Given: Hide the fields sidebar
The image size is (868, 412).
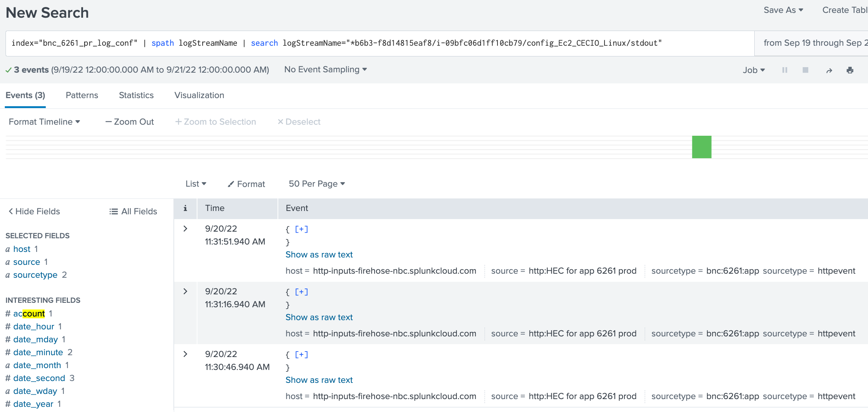Looking at the screenshot, I should (x=34, y=211).
